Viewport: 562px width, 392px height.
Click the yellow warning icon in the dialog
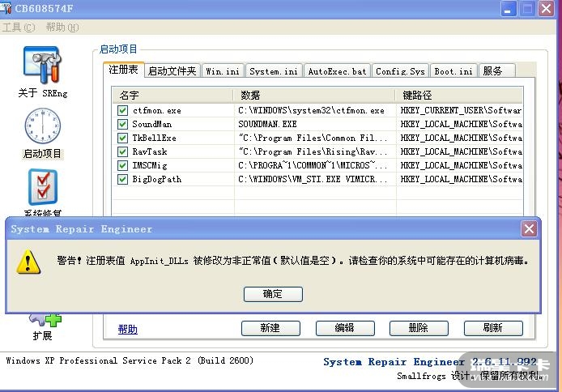pyautogui.click(x=28, y=262)
